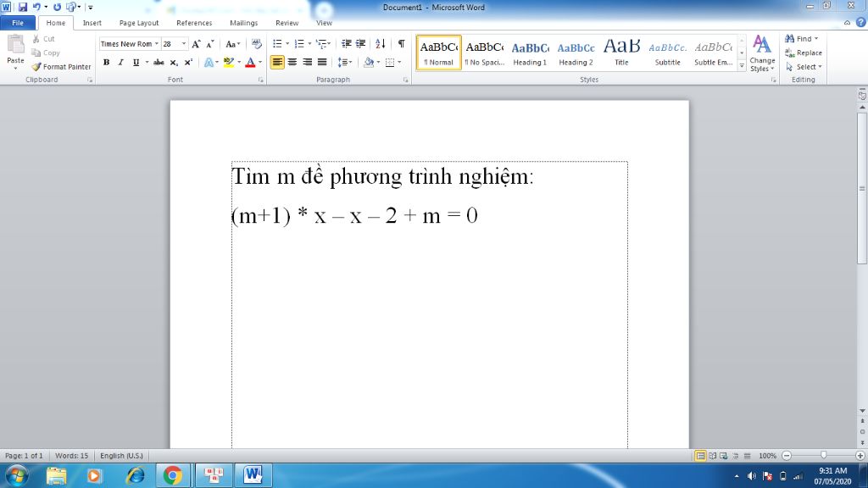Viewport: 868px width, 488px height.
Task: Toggle Underline formatting
Action: click(136, 63)
